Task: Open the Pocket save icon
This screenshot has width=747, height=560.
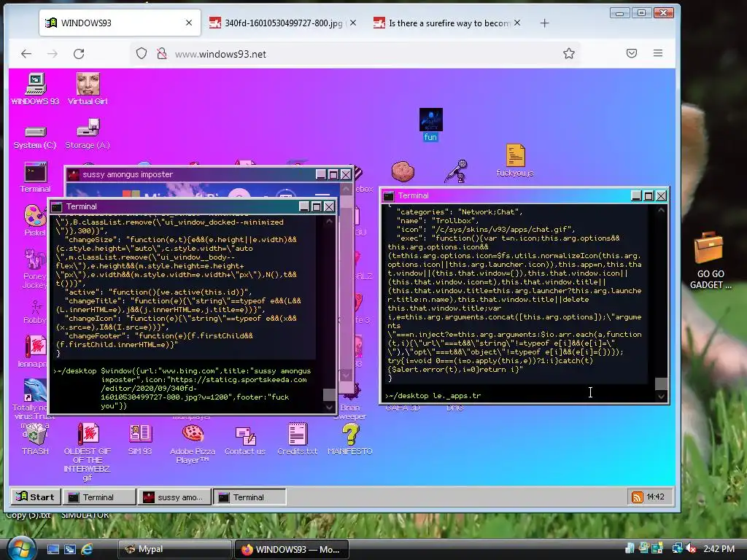Action: coord(632,53)
